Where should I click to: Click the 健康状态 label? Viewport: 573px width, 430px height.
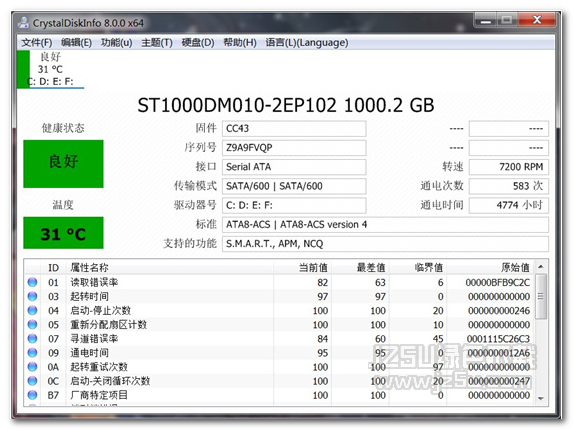(x=63, y=128)
